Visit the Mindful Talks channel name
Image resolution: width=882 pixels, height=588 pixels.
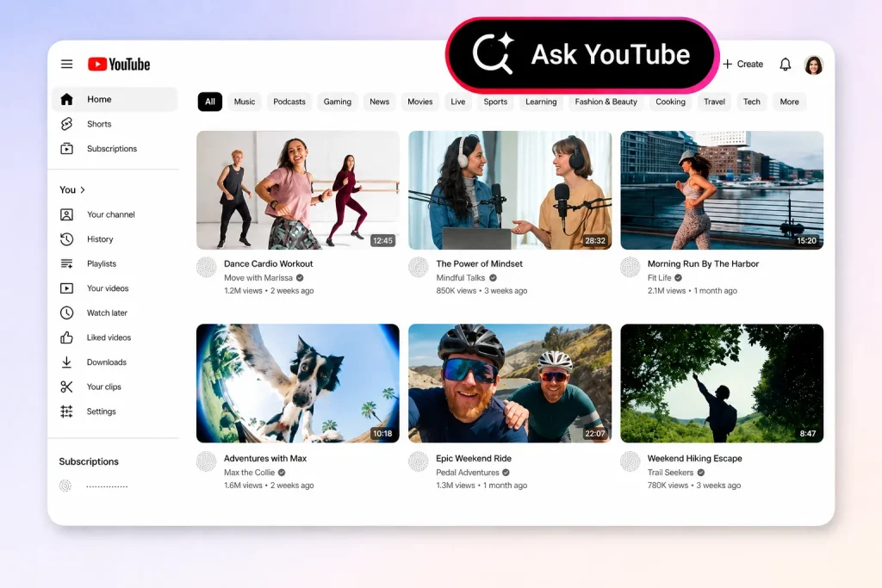tap(460, 278)
